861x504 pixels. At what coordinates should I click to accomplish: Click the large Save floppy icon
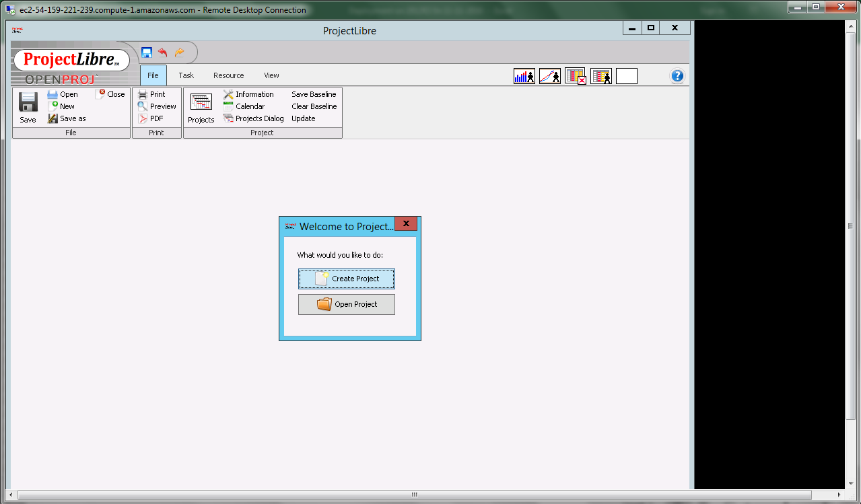click(x=28, y=103)
